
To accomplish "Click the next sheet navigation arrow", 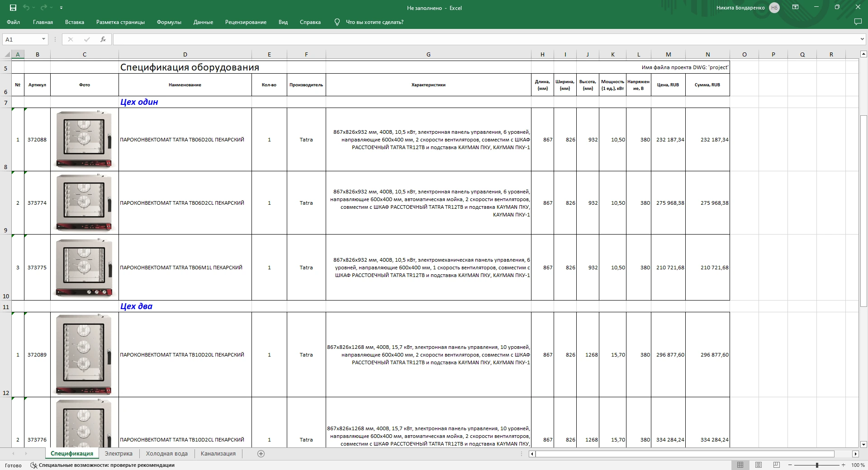I will coord(26,454).
